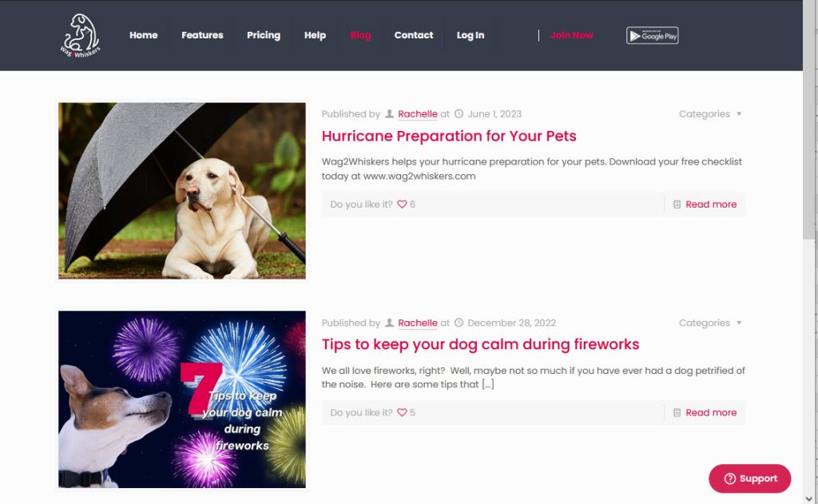Click the Join Now link

(x=572, y=35)
